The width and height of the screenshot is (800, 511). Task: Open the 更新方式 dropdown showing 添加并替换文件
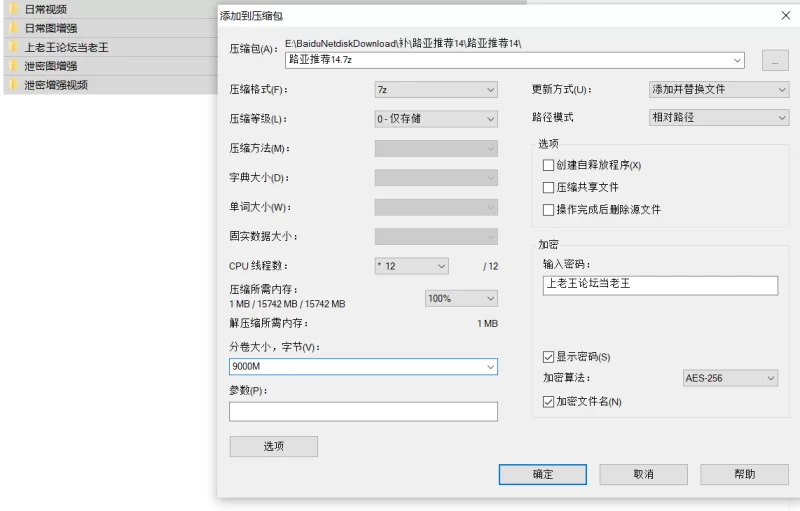719,89
